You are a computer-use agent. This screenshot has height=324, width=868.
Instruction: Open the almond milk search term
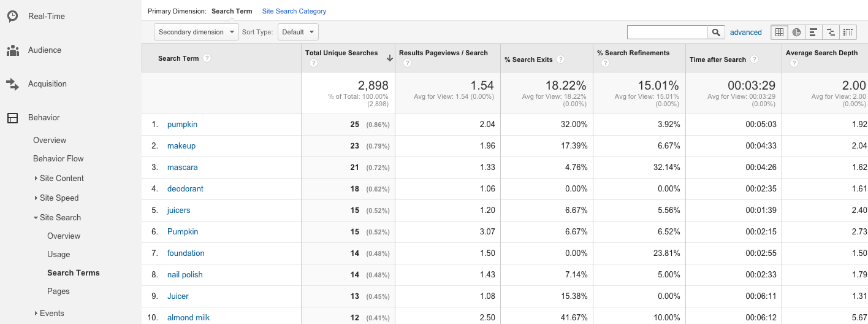(x=188, y=317)
